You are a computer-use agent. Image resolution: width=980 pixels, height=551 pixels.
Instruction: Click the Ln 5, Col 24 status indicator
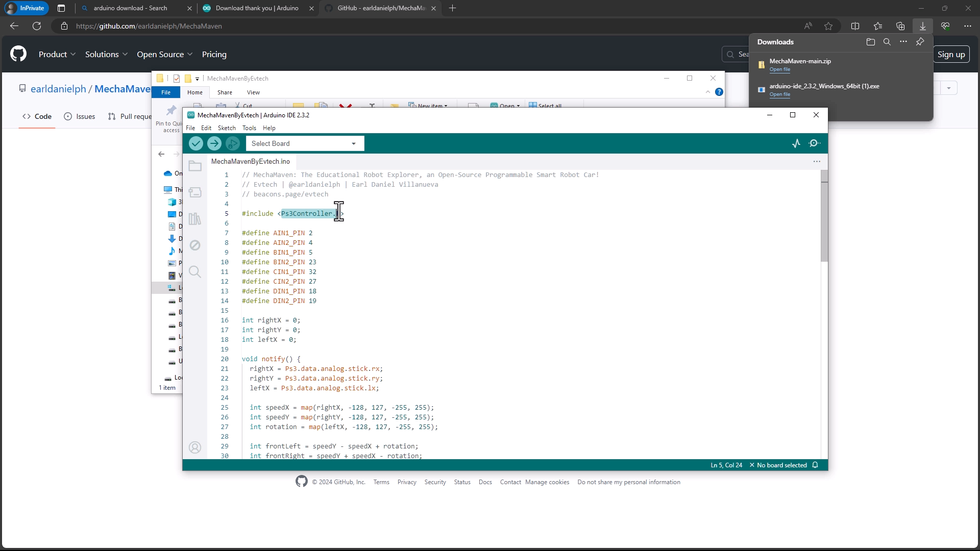[726, 465]
